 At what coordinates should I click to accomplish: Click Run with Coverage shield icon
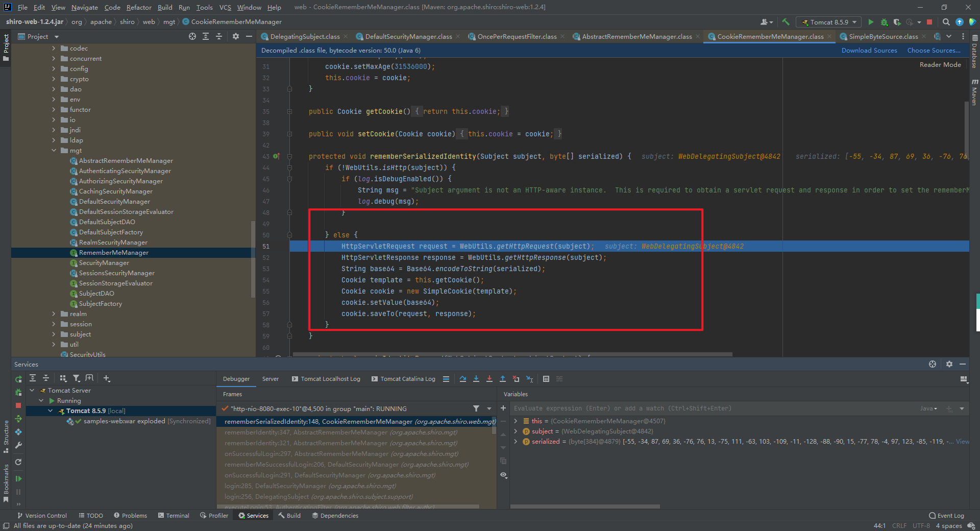(897, 22)
